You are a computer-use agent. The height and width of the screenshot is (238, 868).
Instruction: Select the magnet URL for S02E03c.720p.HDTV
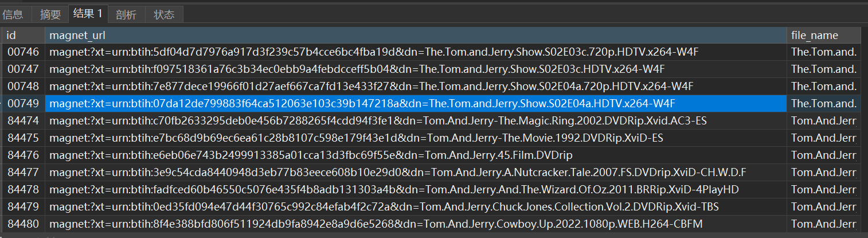coord(374,52)
